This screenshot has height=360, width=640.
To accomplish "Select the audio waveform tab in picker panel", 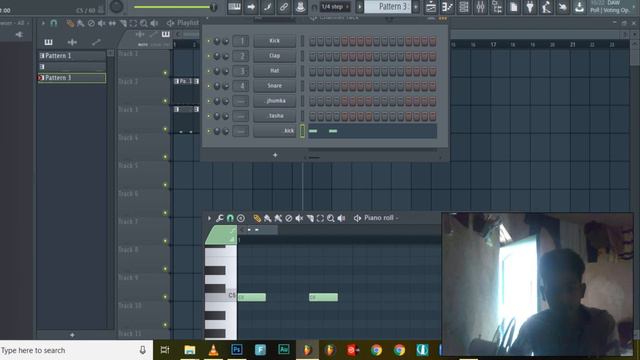I will pyautogui.click(x=72, y=42).
